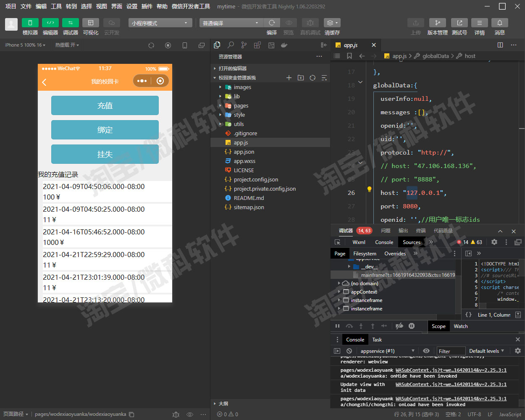Click the simulator refresh icon

click(x=151, y=45)
